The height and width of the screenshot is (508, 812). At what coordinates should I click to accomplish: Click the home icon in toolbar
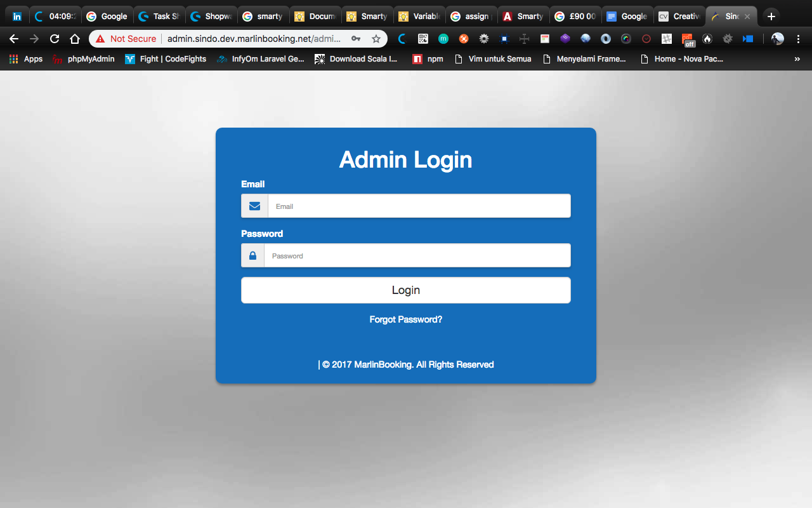point(75,39)
